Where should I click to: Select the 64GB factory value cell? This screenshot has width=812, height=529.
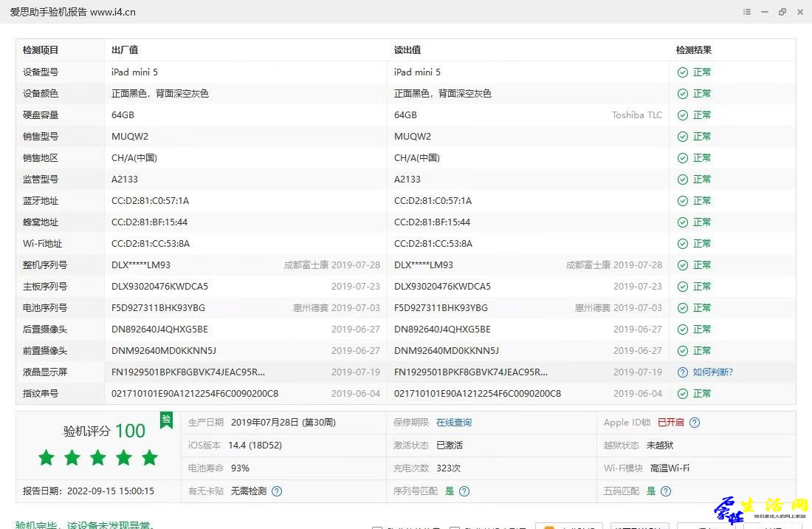pos(123,115)
